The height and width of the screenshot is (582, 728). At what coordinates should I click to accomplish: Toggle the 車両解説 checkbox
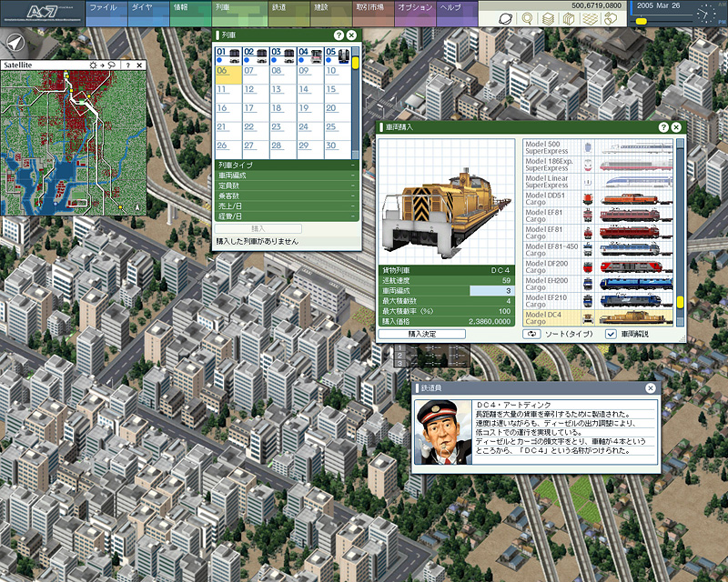pyautogui.click(x=611, y=334)
